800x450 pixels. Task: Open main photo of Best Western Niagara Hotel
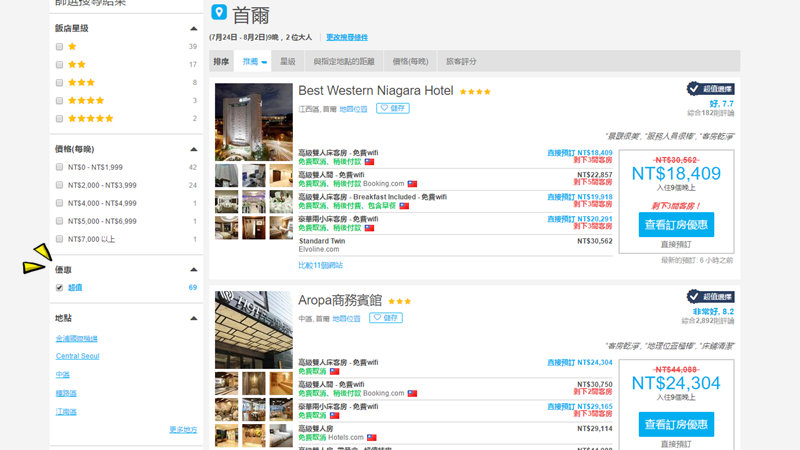point(254,122)
